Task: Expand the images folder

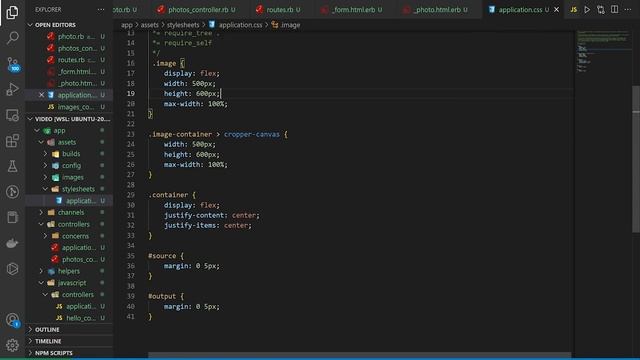Action: pyautogui.click(x=69, y=177)
